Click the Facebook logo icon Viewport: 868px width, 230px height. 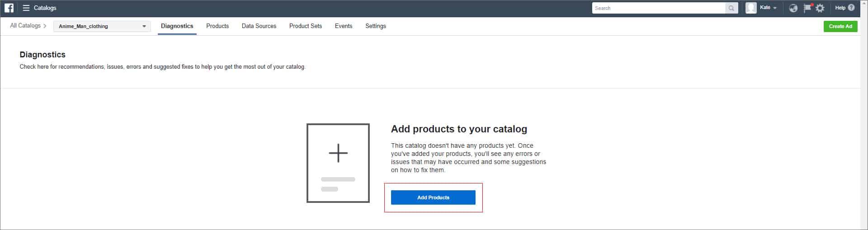(9, 8)
